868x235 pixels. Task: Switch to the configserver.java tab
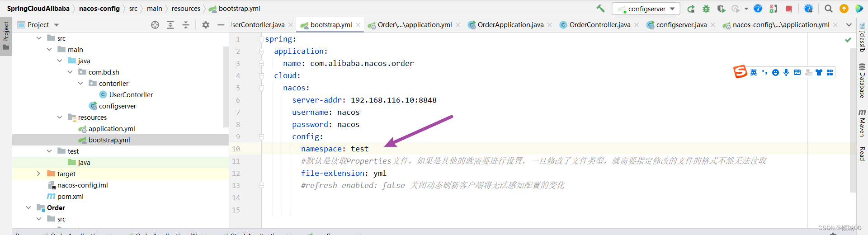[x=681, y=25]
